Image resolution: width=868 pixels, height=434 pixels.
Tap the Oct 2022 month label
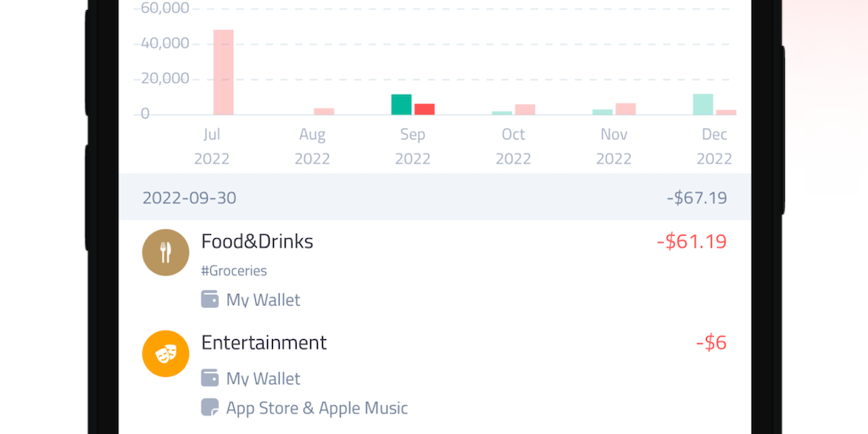coord(514,146)
